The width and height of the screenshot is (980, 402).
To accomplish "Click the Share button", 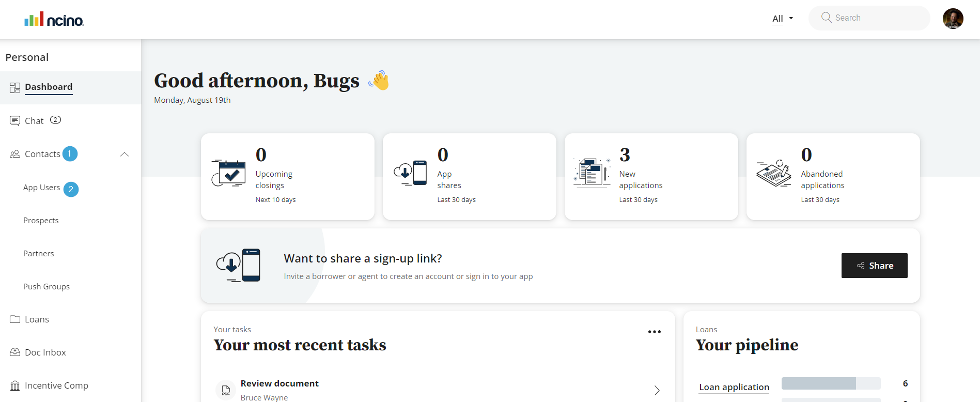I will coord(874,266).
